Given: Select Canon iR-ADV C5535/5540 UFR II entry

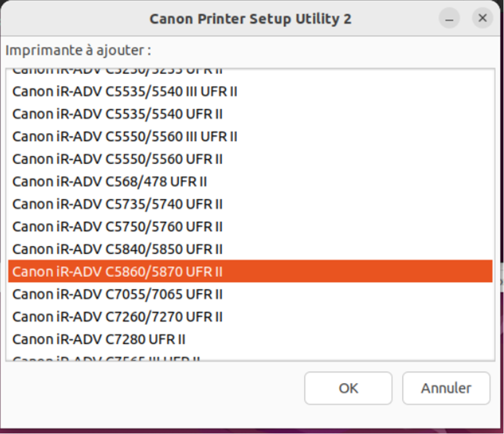Looking at the screenshot, I should [117, 114].
